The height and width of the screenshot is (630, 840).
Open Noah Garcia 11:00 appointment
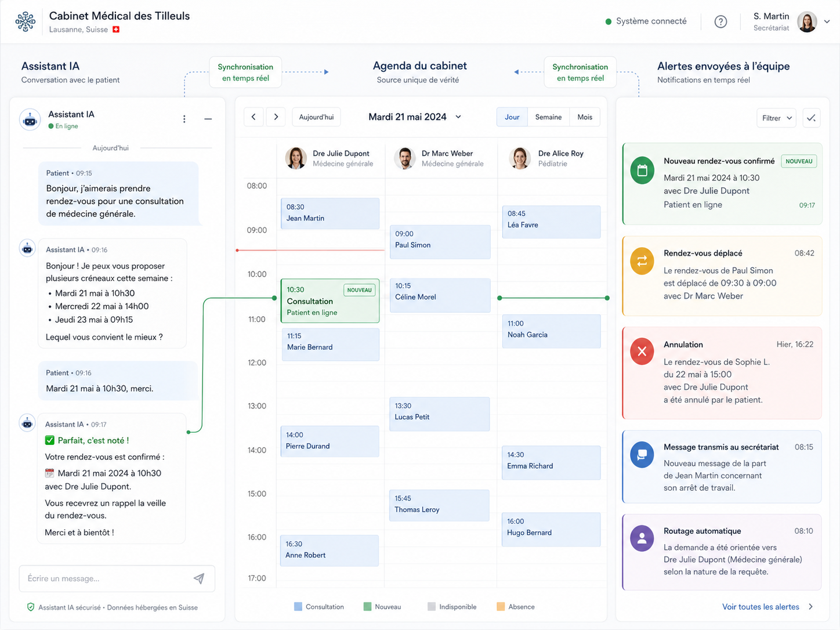(x=551, y=331)
